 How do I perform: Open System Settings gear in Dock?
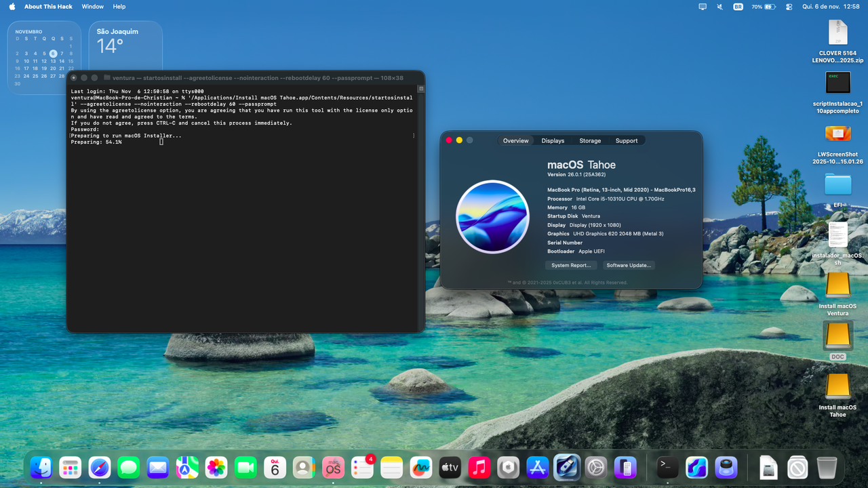[x=595, y=467]
